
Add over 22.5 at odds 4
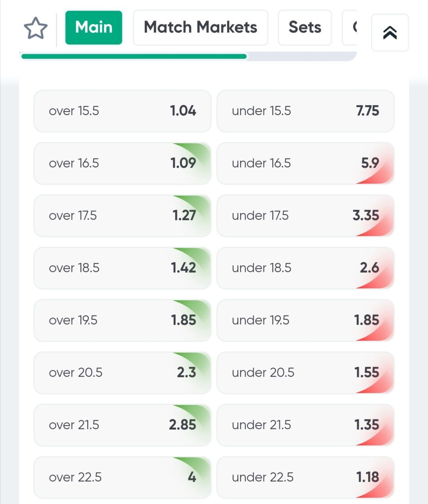tap(122, 477)
